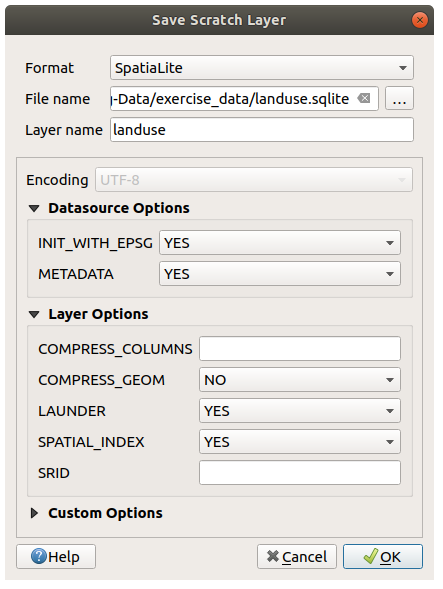Open file browser with ellipsis button
This screenshot has width=443, height=589.
click(x=399, y=98)
